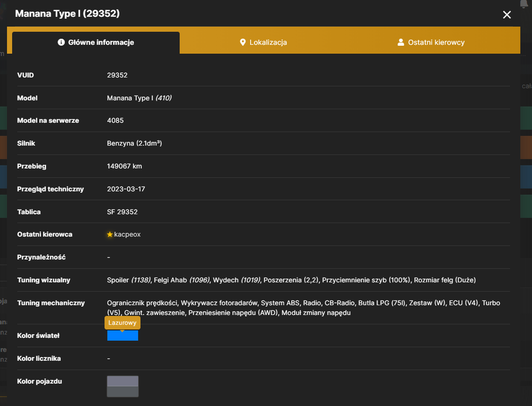Screen dimensions: 532x406
Task: Click the blue Kolor świateł swatch
Action: pyautogui.click(x=122, y=335)
